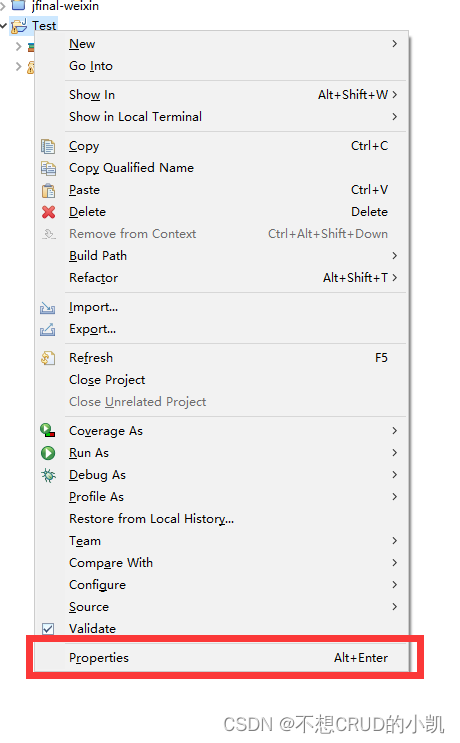Collapse the Test project tree node
The height and width of the screenshot is (743, 460).
[x=3, y=25]
